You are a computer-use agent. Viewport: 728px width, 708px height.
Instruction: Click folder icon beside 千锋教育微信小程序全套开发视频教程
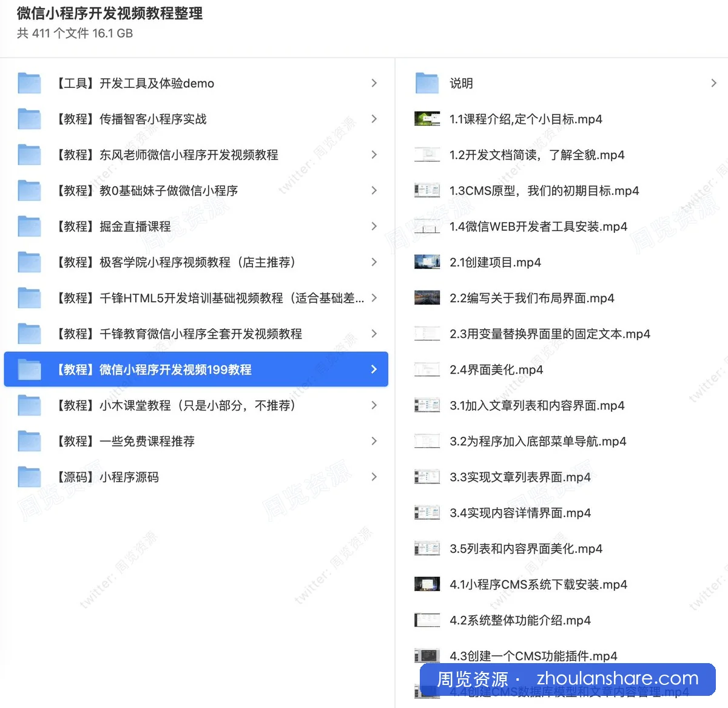point(29,334)
